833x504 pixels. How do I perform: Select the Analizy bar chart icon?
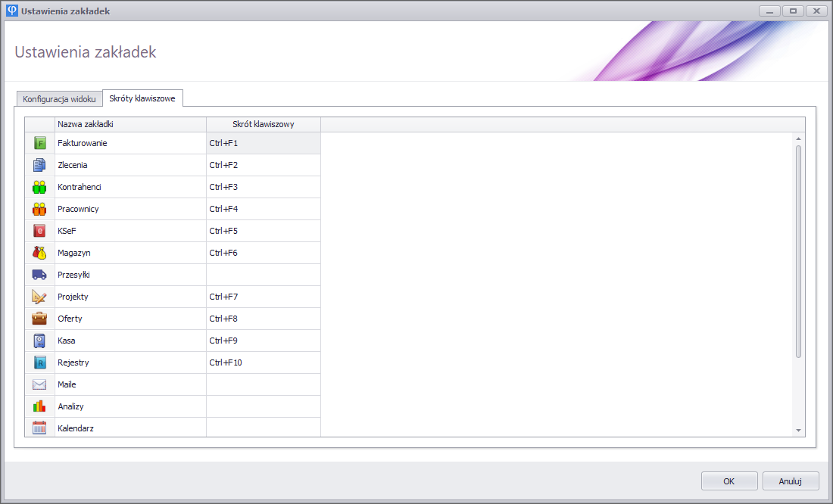(x=40, y=406)
